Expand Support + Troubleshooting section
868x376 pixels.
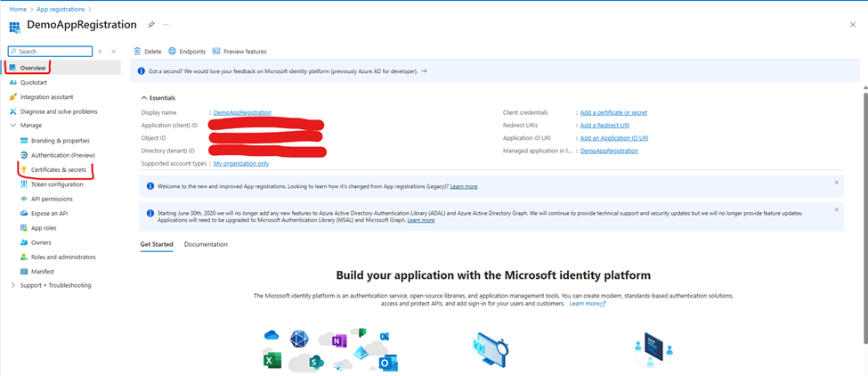coord(13,285)
